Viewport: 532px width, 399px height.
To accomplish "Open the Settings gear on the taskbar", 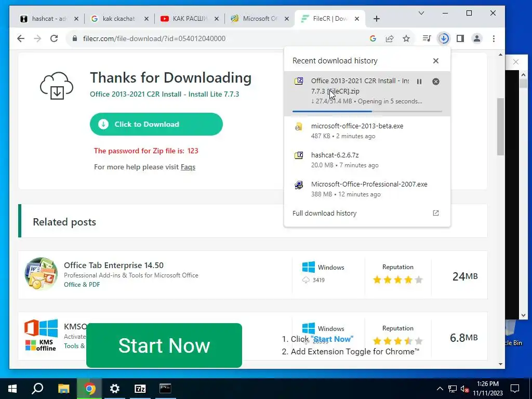I will tap(115, 389).
